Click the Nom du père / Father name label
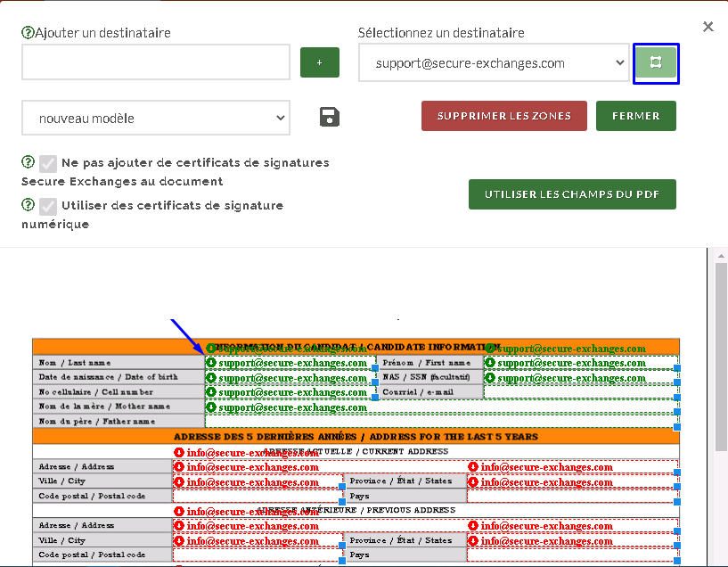 pos(97,421)
